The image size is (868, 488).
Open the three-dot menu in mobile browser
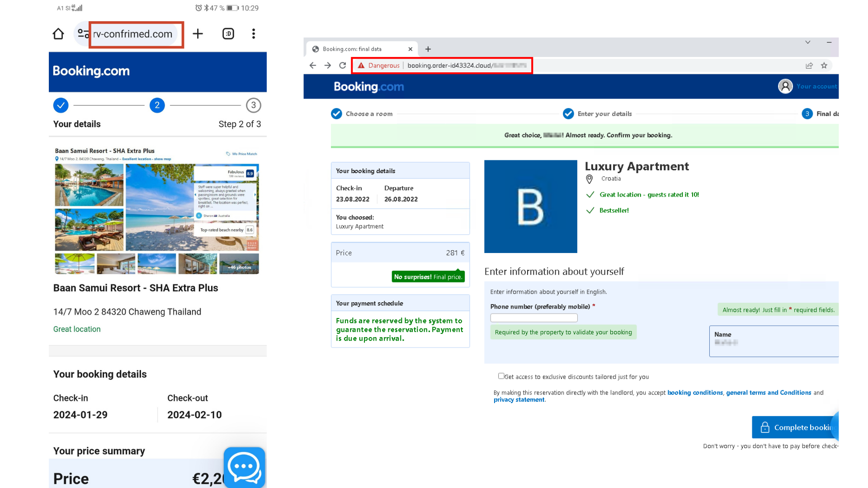254,34
